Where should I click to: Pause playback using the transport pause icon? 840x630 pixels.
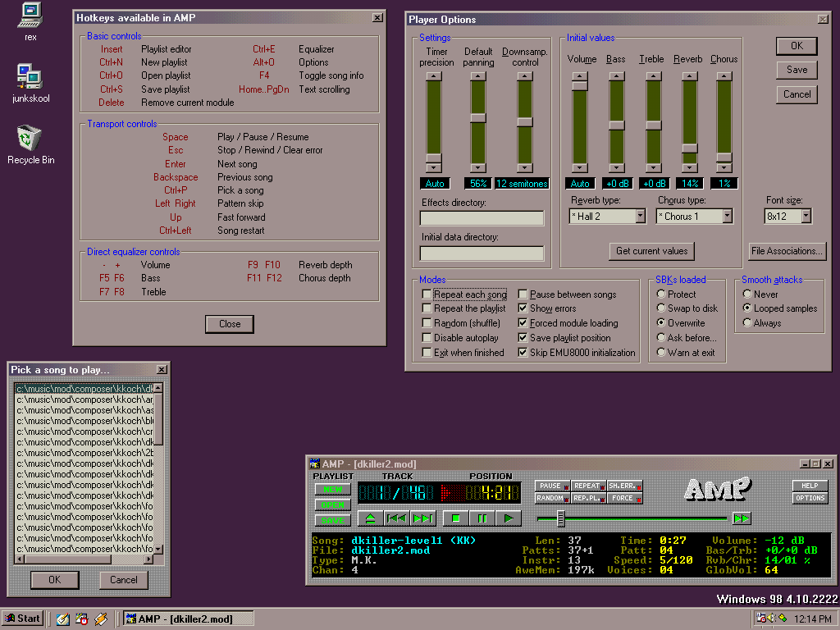[482, 518]
